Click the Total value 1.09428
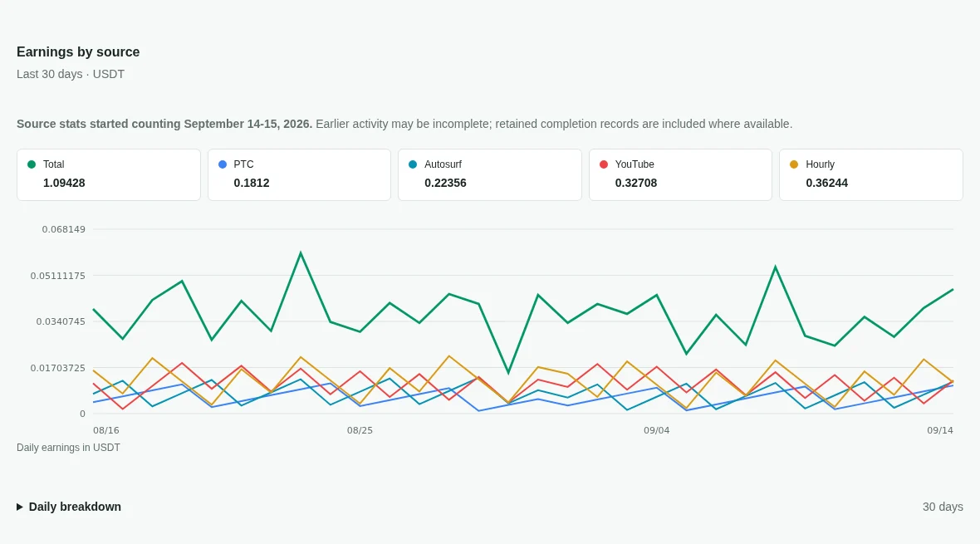This screenshot has width=980, height=544. point(64,184)
